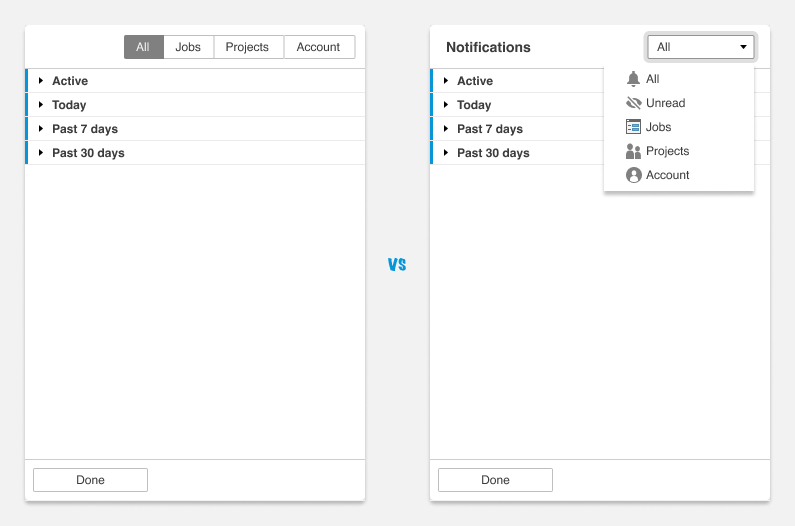Click the Active label in Notifications panel
This screenshot has height=526, width=795.
pyautogui.click(x=475, y=81)
